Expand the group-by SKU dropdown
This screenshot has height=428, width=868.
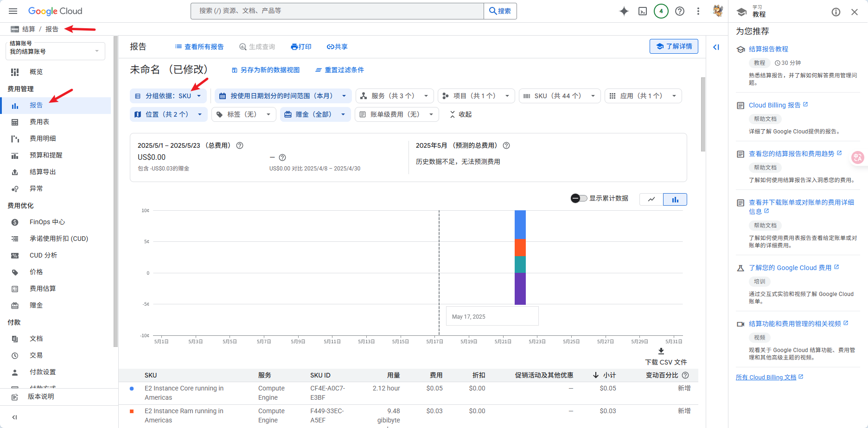tap(169, 96)
